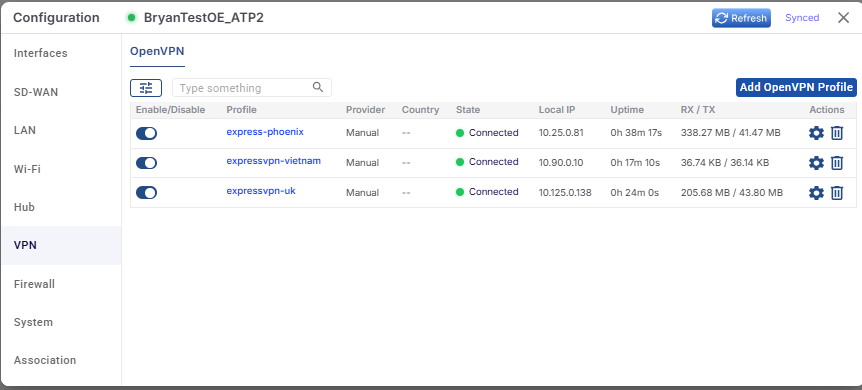Switch to the OpenVPN tab
The height and width of the screenshot is (390, 862).
(x=157, y=52)
